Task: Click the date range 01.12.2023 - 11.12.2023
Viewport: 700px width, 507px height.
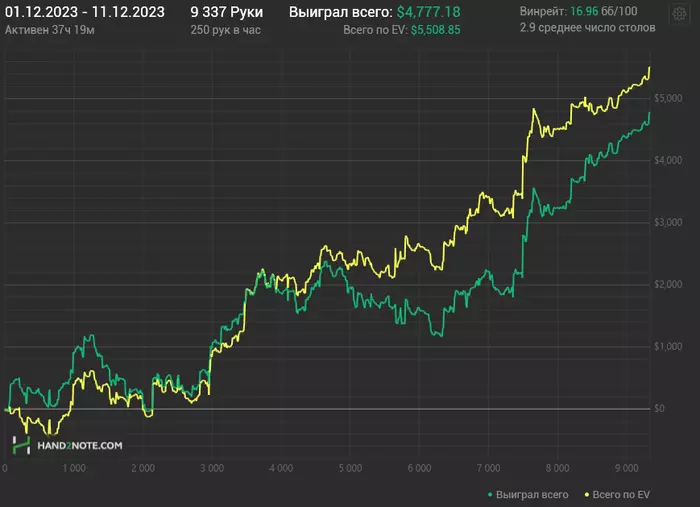Action: tap(85, 12)
